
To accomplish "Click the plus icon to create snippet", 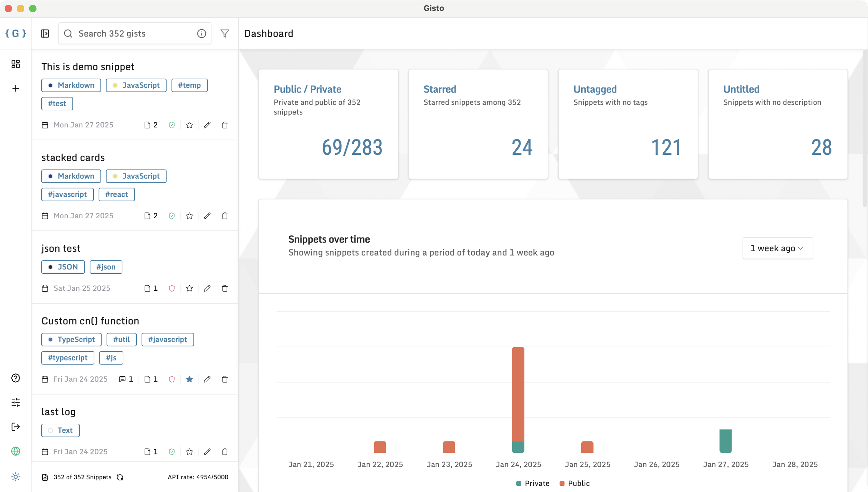I will pyautogui.click(x=16, y=88).
